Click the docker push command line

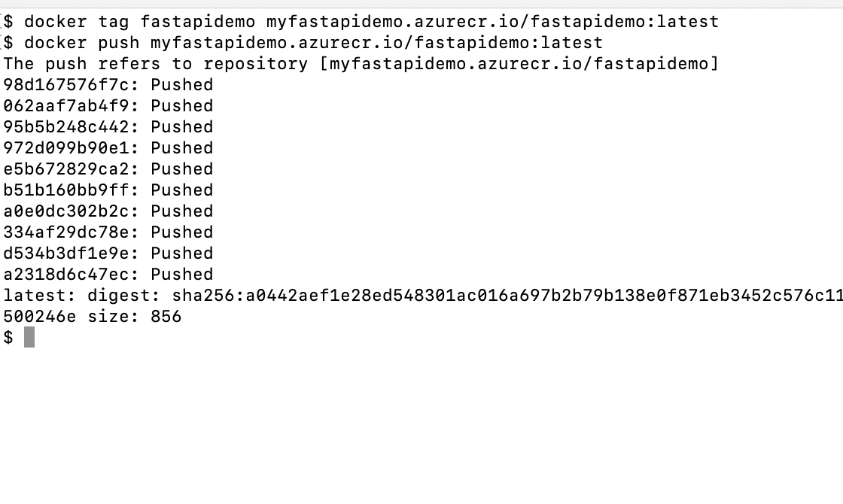[x=303, y=43]
